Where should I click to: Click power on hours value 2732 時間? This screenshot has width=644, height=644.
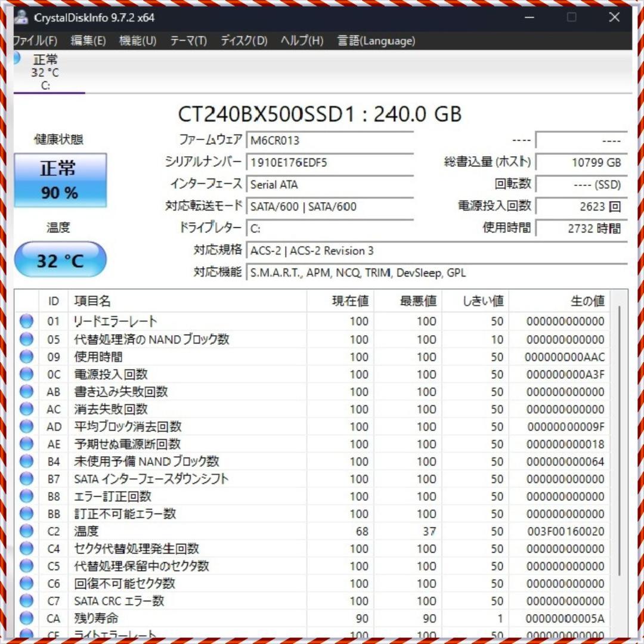pyautogui.click(x=581, y=228)
